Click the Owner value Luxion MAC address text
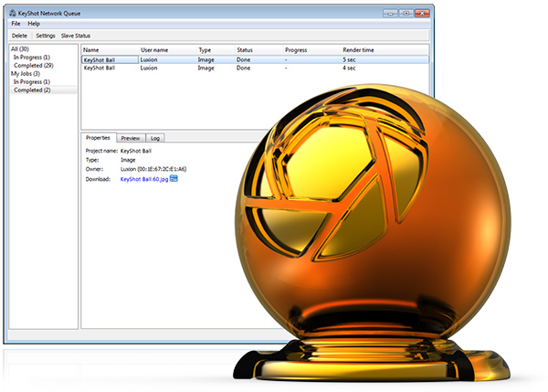This screenshot has height=392, width=548. [x=153, y=169]
